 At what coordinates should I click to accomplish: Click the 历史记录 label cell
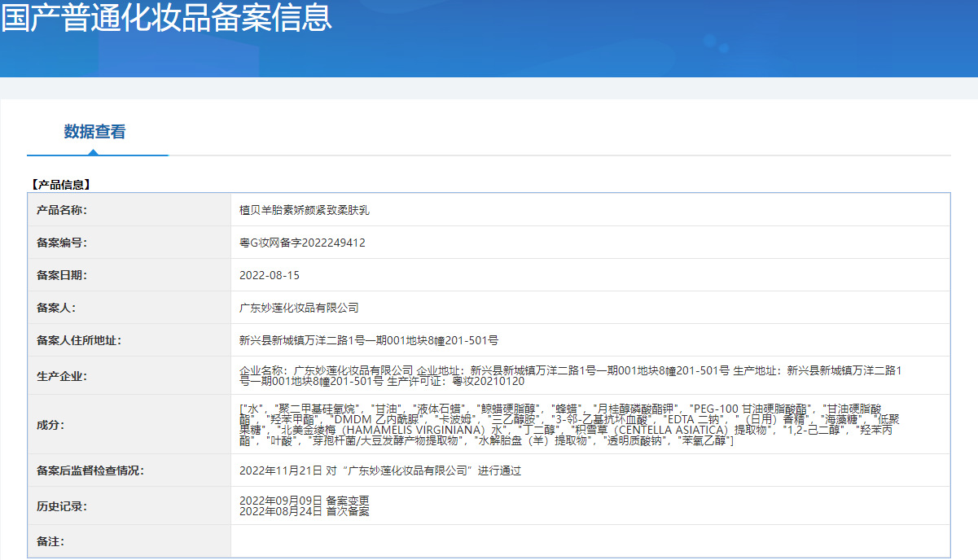129,506
